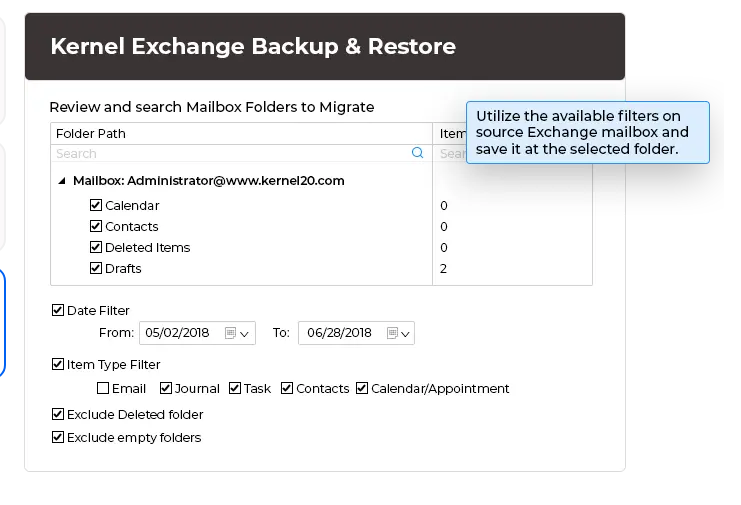Uncheck the Journal item type
Viewport: 741px width, 505px height.
pos(166,388)
